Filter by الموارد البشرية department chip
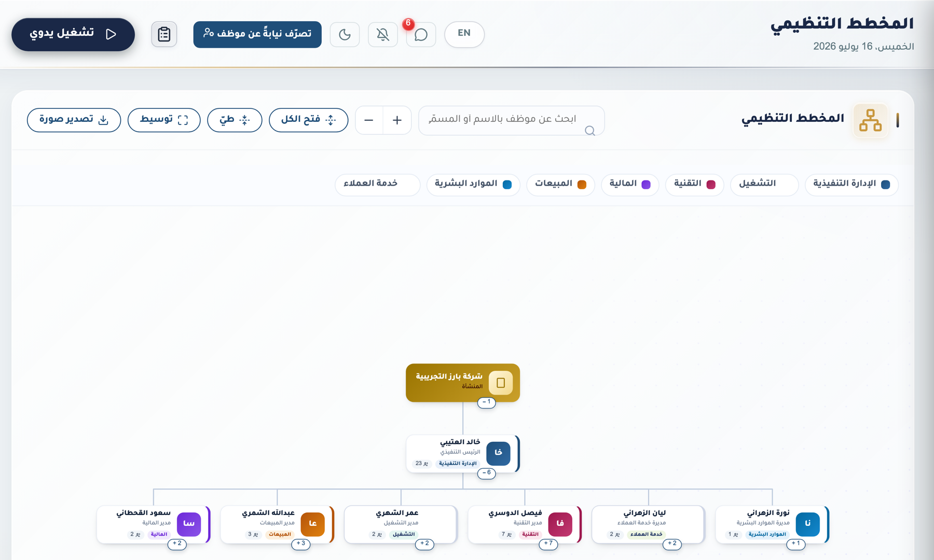Image resolution: width=934 pixels, height=560 pixels. click(473, 185)
